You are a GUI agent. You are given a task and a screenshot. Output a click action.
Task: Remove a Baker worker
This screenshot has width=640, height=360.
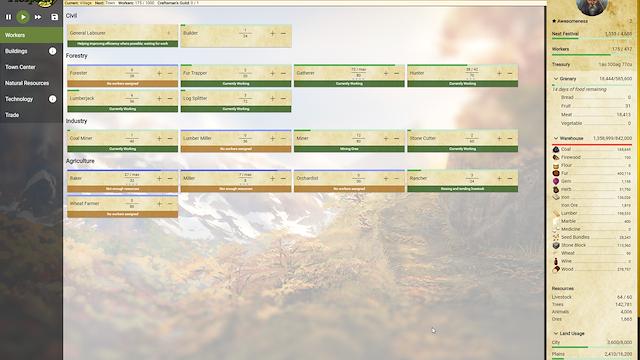[170, 178]
